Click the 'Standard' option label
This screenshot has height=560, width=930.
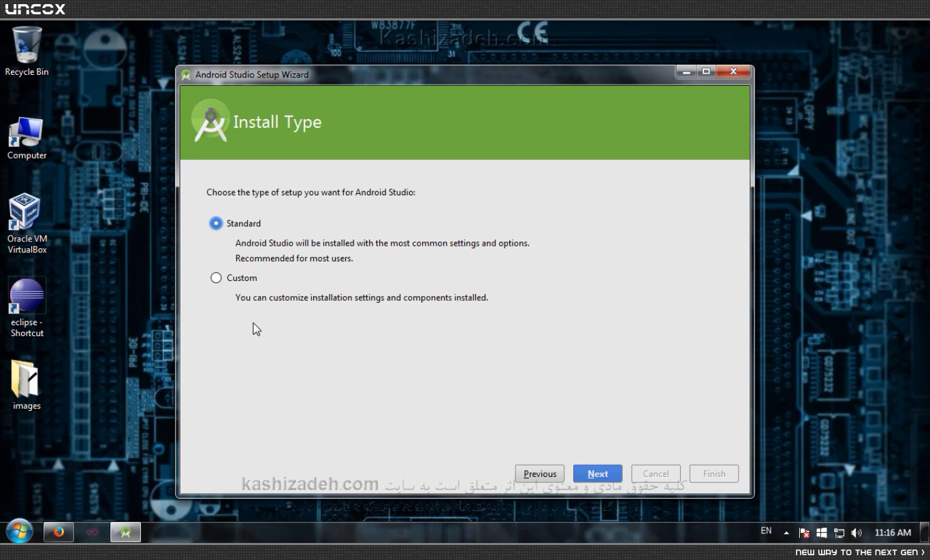click(x=244, y=223)
